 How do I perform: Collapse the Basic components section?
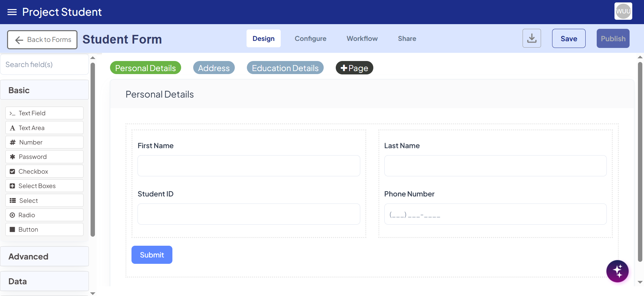44,90
